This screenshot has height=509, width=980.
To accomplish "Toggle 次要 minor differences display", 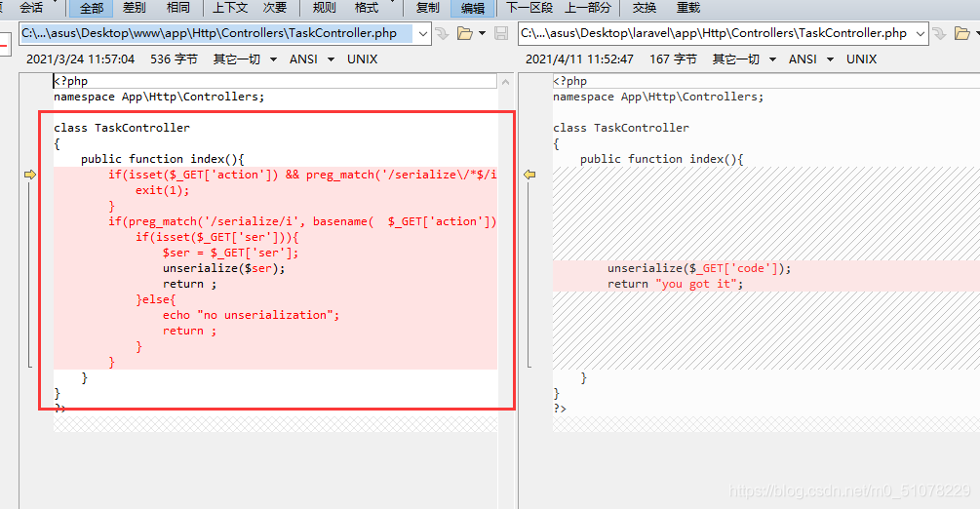I will pyautogui.click(x=274, y=8).
